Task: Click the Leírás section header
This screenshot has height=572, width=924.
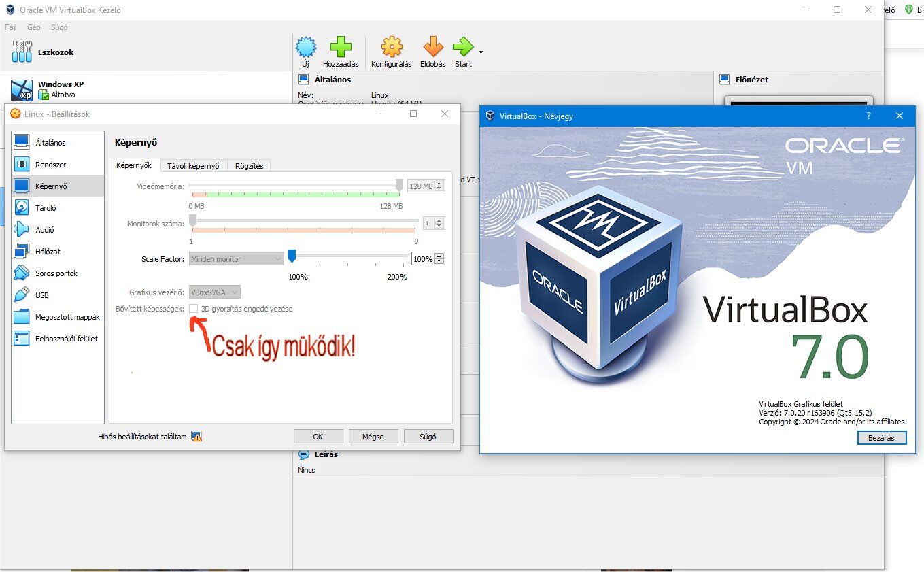Action: (x=326, y=454)
